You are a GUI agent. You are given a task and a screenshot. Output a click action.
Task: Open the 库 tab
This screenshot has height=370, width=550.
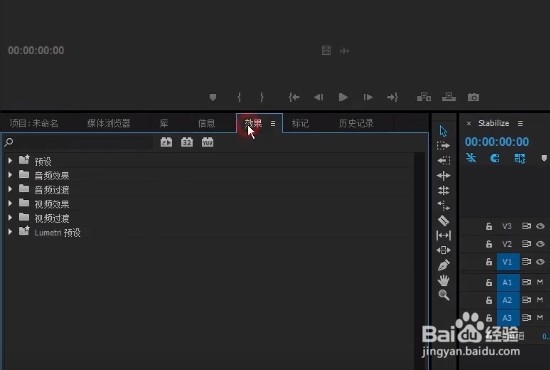164,123
